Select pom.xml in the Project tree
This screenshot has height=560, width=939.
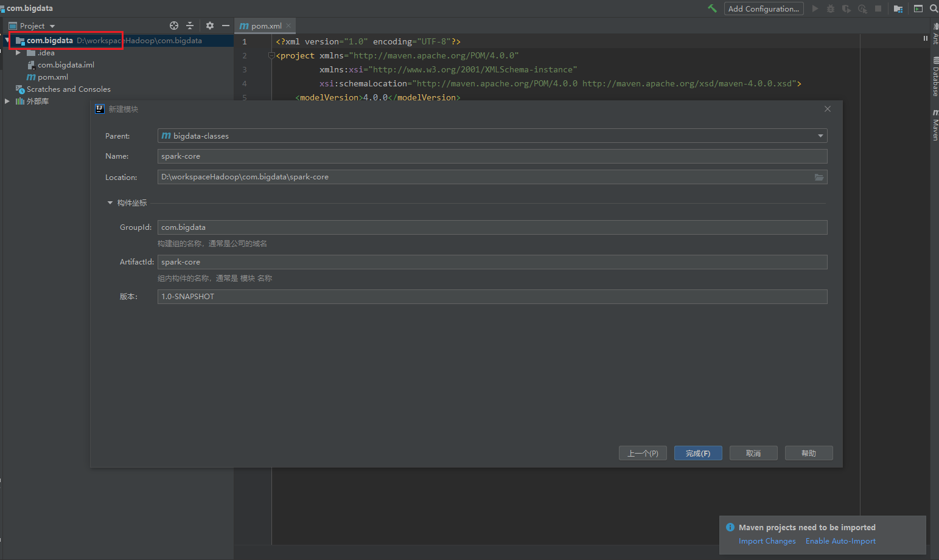point(47,77)
